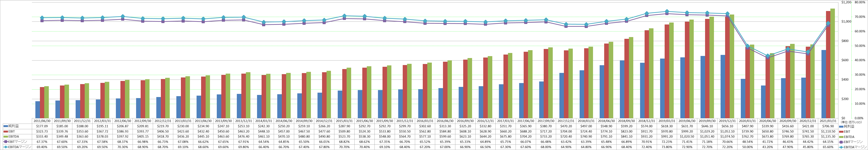This screenshot has width=868, height=150.
Task: Click the EBITDA cell $333.40
Action: [x=42, y=137]
